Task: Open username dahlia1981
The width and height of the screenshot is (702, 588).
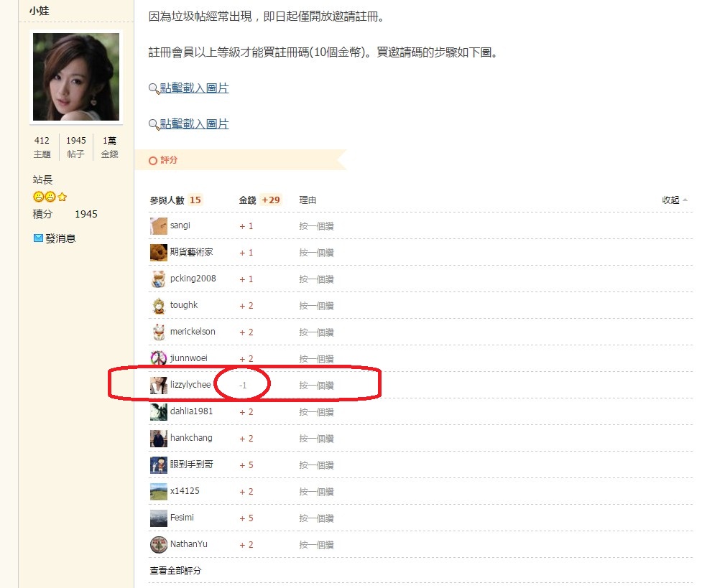Action: click(x=191, y=411)
